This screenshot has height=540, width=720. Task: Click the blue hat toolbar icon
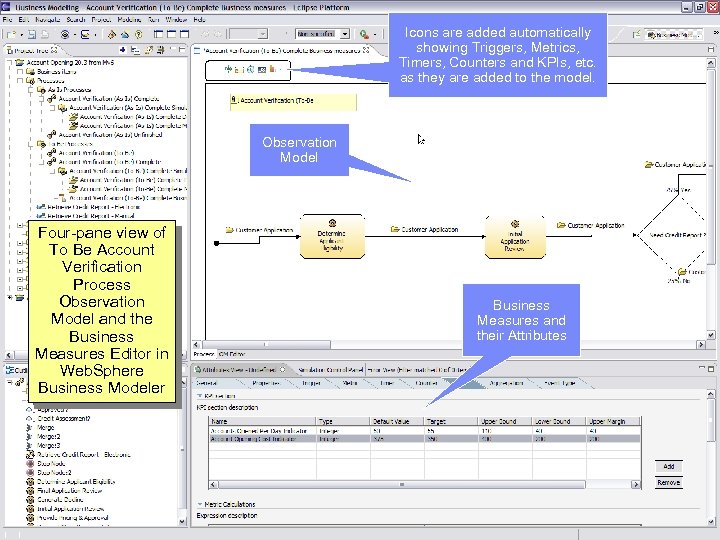click(x=125, y=34)
